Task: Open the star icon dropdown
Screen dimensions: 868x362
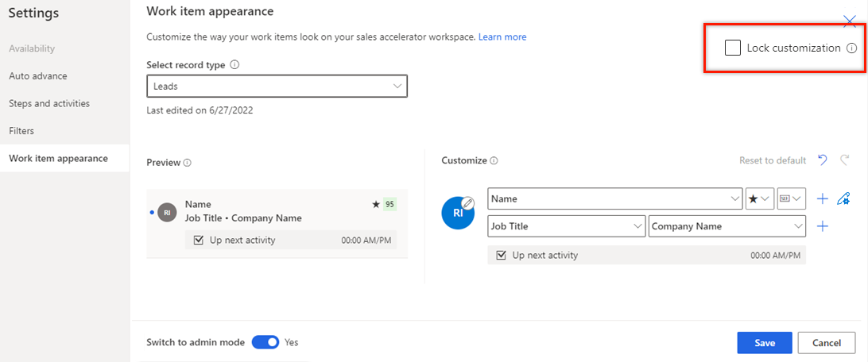Action: tap(760, 198)
